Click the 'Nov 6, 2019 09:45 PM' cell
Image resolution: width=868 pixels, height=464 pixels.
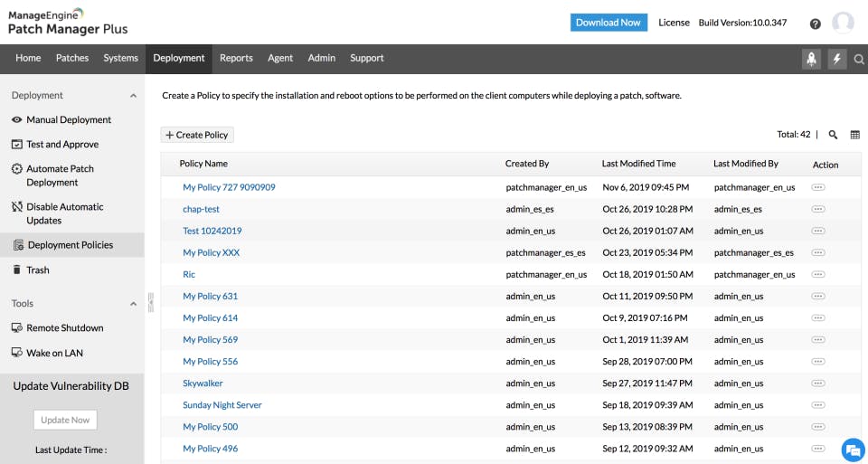646,187
